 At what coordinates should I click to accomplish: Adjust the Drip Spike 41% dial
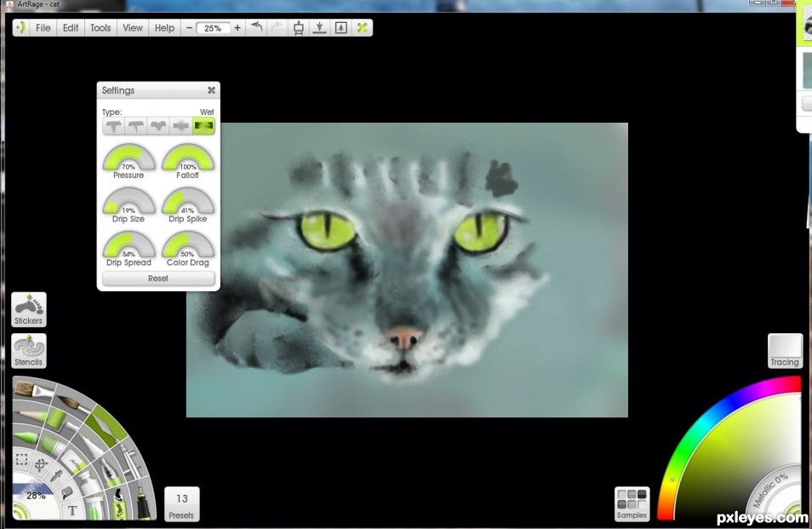click(188, 201)
